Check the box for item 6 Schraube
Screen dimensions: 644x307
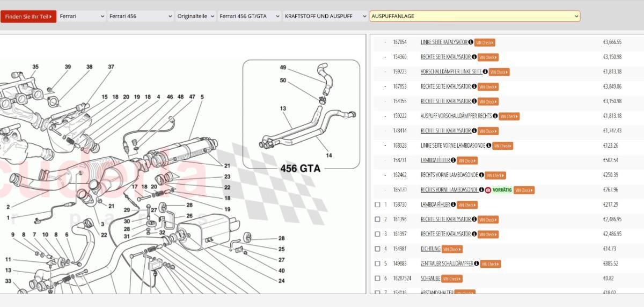point(377,279)
